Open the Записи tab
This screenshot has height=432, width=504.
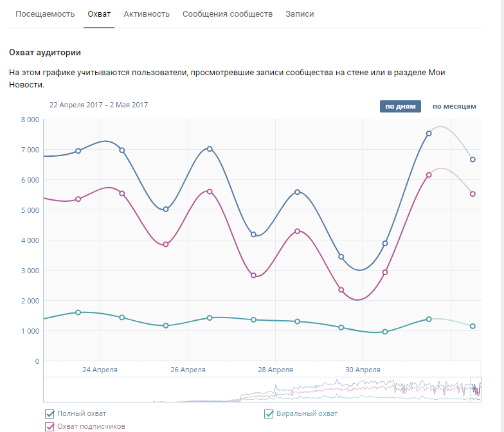coord(300,14)
